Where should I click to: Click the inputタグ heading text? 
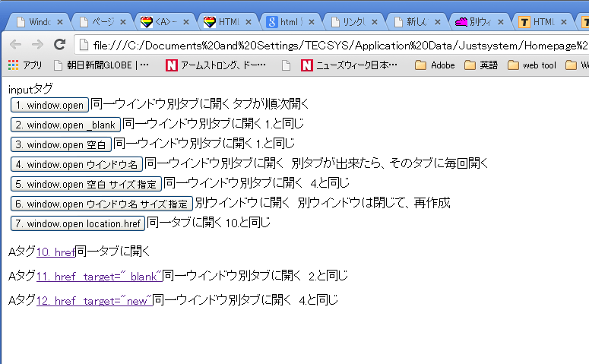[30, 90]
